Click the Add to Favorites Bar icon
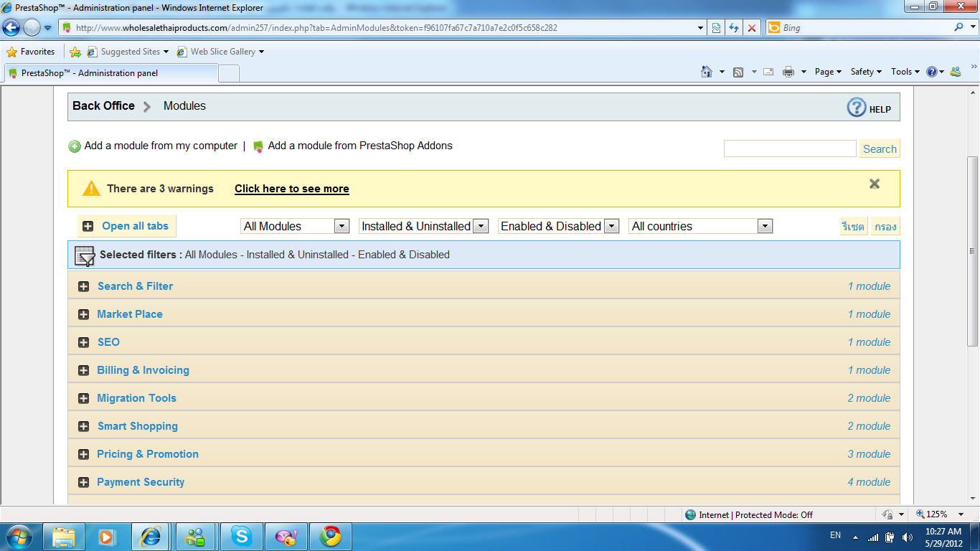This screenshot has height=551, width=980. click(75, 52)
